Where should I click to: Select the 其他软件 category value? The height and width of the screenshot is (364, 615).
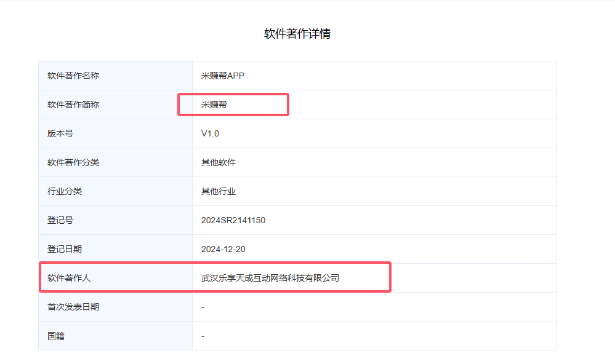coord(219,162)
